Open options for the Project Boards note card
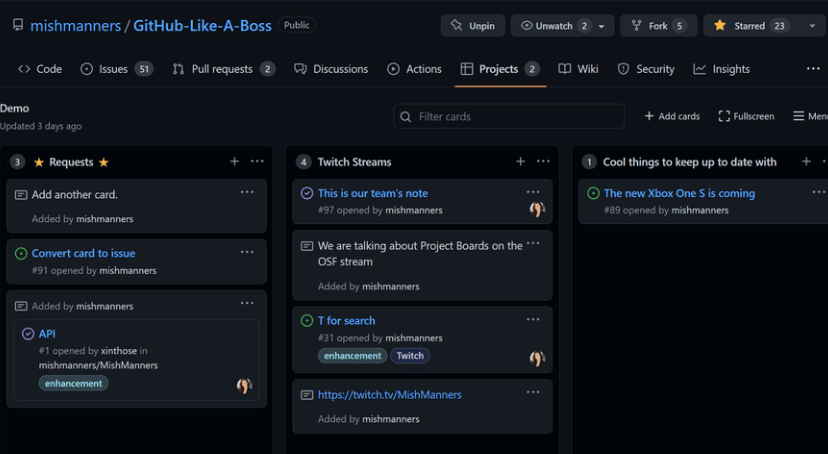The image size is (828, 454). click(533, 243)
